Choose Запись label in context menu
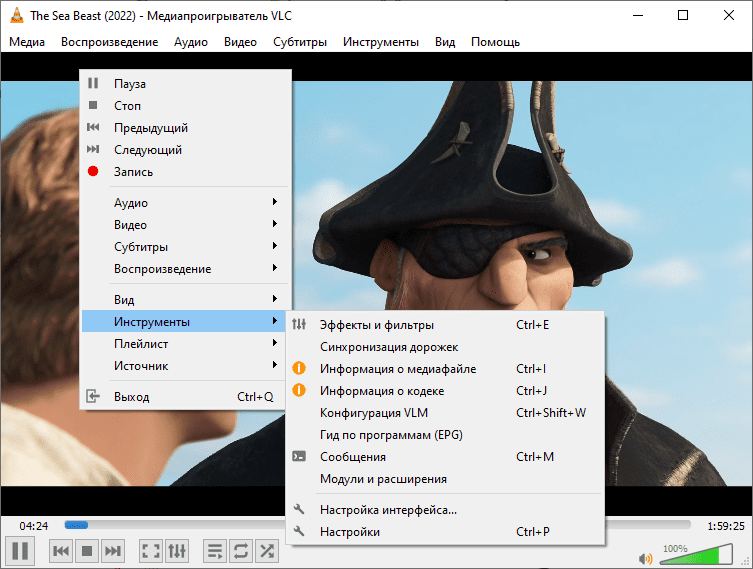 pos(133,172)
